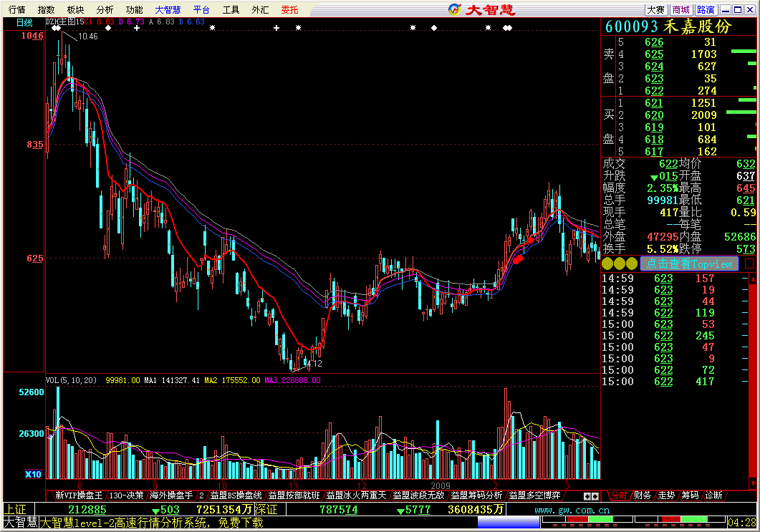760x532 pixels.
Task: Click the 大赛 button in the title bar
Action: 656,10
